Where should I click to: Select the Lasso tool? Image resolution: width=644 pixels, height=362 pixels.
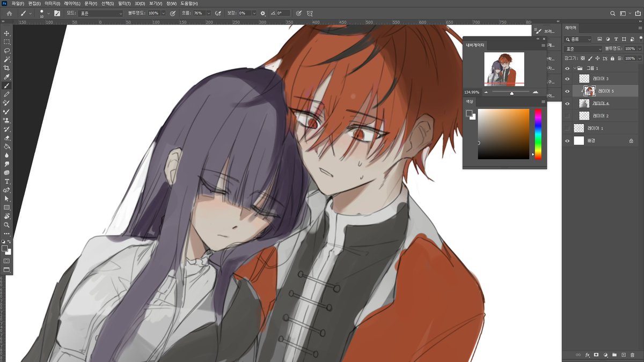[x=7, y=50]
